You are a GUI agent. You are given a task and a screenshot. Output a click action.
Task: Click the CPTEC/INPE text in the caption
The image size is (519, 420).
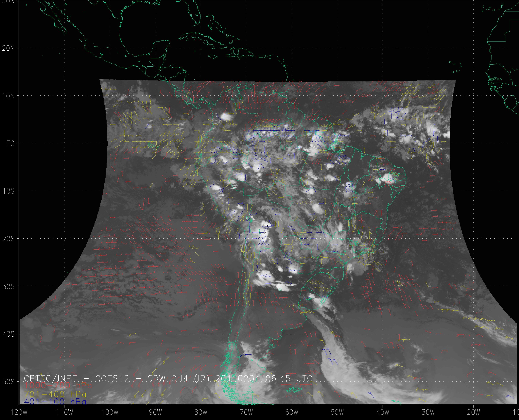pos(51,378)
